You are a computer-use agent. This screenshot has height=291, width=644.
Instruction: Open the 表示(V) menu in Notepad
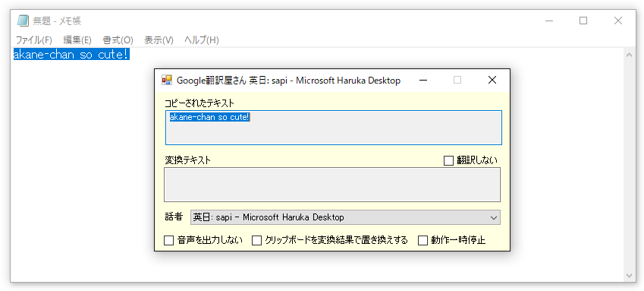click(x=159, y=40)
